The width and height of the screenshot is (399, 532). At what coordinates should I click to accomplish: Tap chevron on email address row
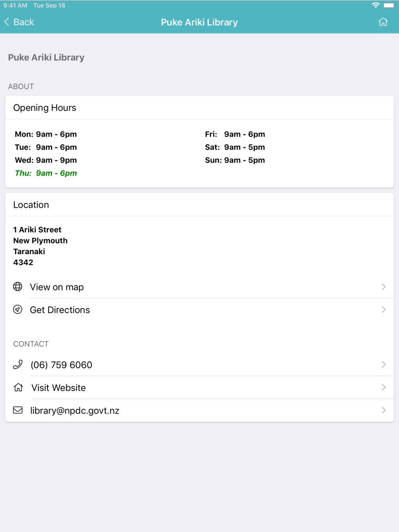coord(383,410)
